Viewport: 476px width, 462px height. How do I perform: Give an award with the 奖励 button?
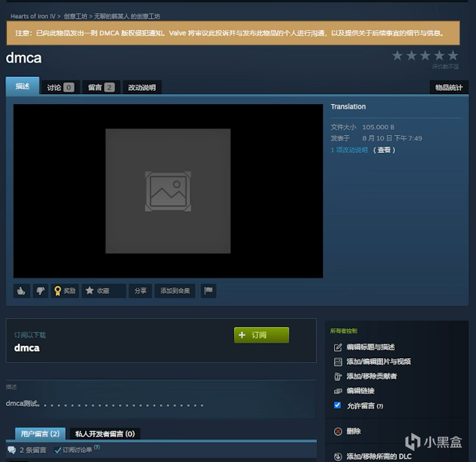click(65, 291)
